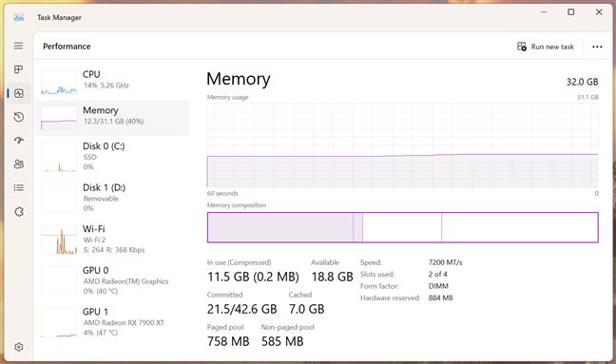Click the CPU mini graph thumbnail
The width and height of the screenshot is (616, 364).
point(59,83)
